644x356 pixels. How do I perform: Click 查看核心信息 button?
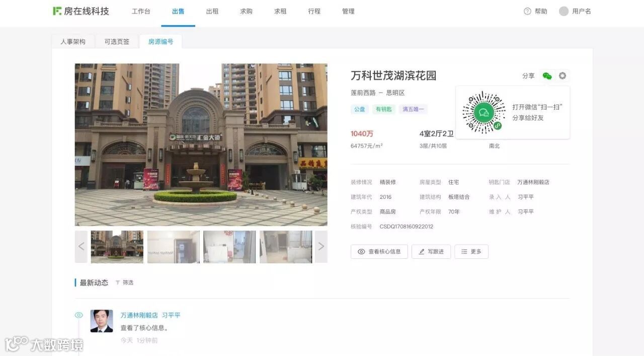[379, 252]
